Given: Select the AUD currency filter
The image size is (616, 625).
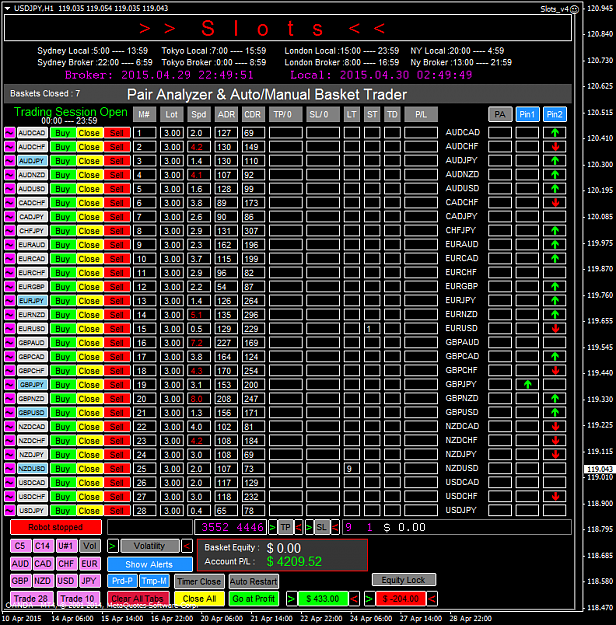Looking at the screenshot, I should (x=20, y=564).
